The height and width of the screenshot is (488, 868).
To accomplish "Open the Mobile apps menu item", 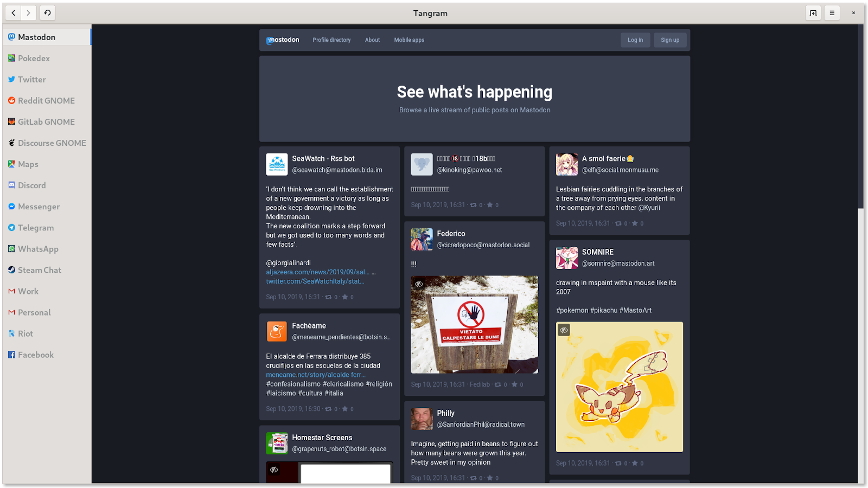I will [409, 40].
